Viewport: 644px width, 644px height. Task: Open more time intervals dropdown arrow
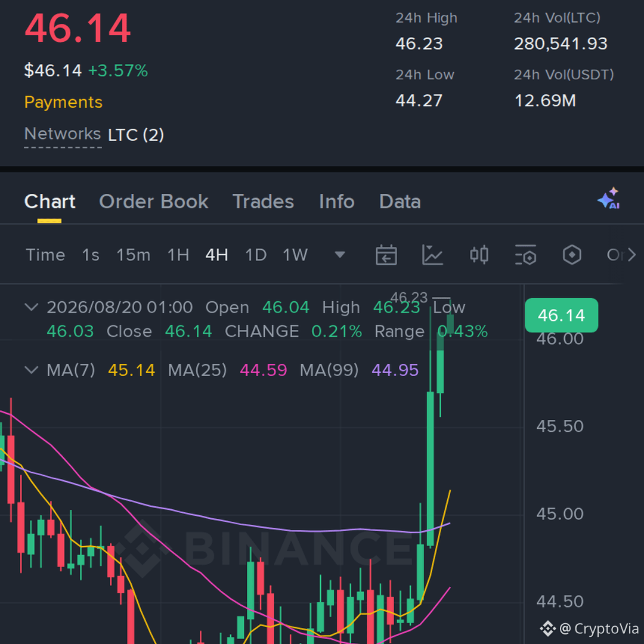point(340,255)
